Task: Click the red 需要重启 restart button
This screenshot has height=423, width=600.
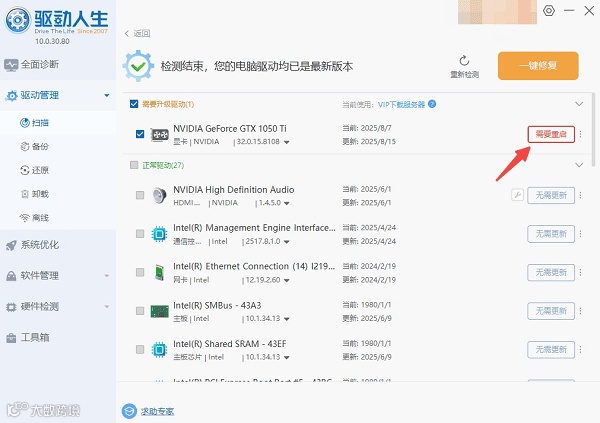Action: pyautogui.click(x=551, y=134)
